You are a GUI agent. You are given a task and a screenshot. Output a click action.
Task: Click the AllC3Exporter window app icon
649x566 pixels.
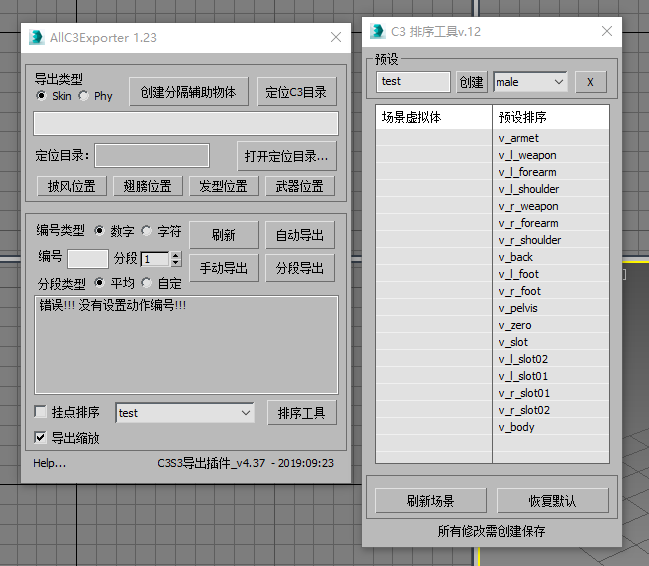(36, 37)
